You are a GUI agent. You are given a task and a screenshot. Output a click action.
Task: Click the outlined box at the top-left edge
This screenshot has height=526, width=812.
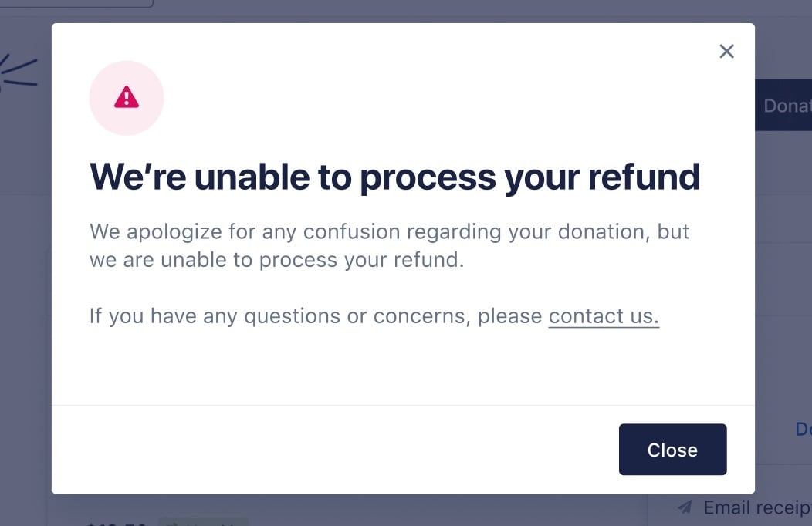click(x=77, y=3)
